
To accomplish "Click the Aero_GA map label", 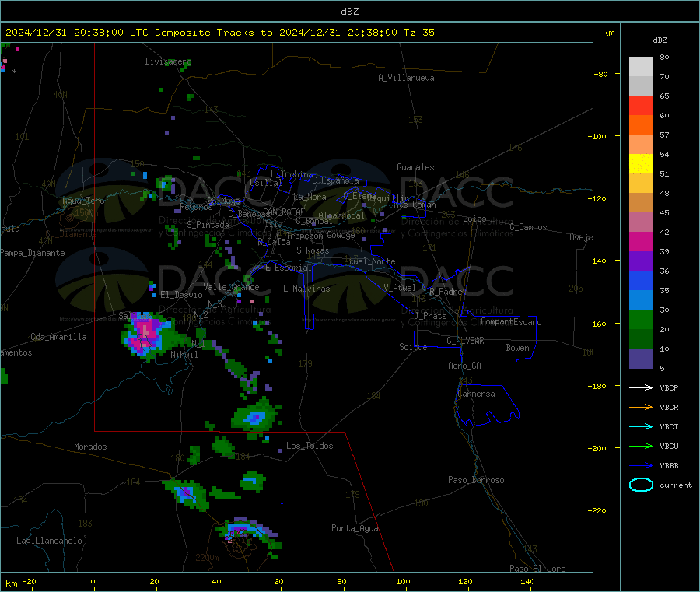I will coord(464,366).
